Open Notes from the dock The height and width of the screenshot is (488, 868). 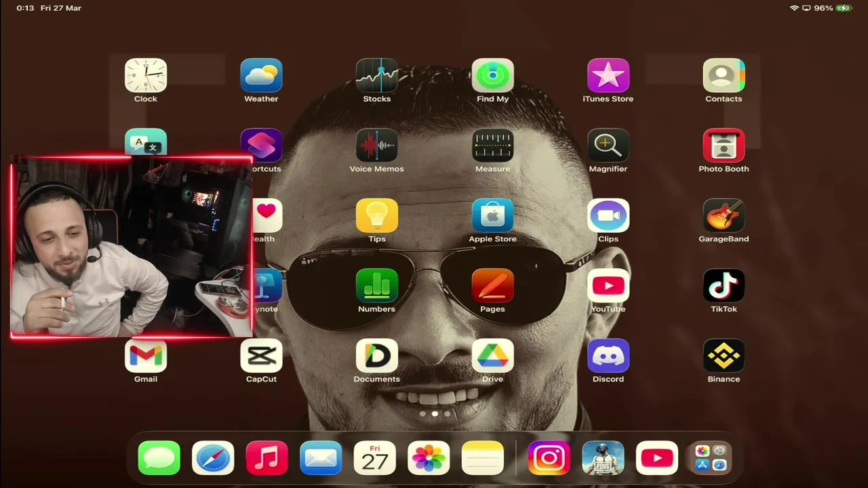(483, 458)
